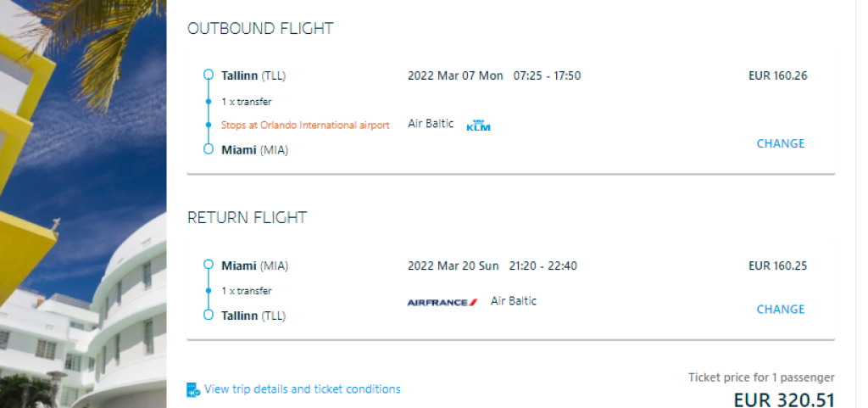Click the Air France airline logo

point(442,302)
